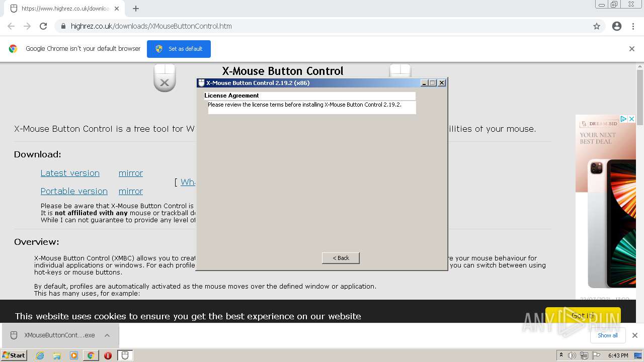This screenshot has height=362, width=644.
Task: Download the Latest version link
Action: click(70, 173)
